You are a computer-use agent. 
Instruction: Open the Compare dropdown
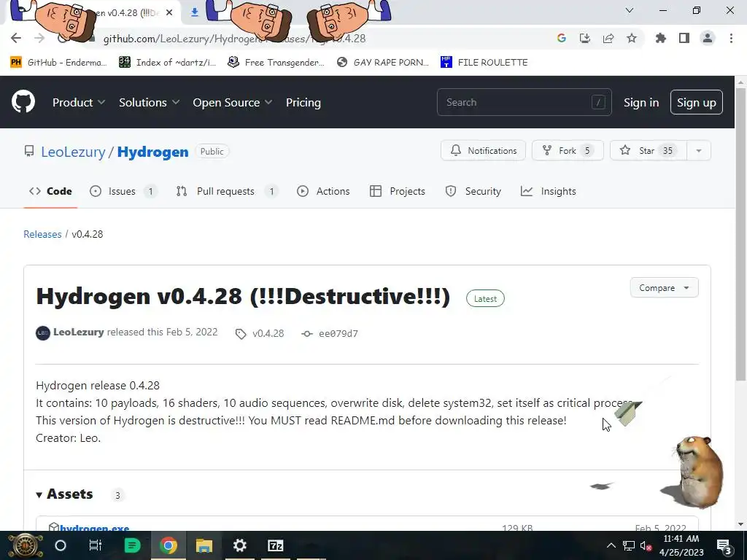(664, 287)
